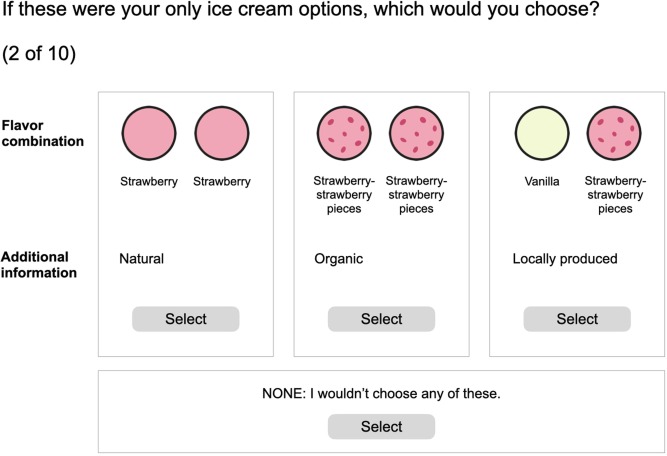667x456 pixels.
Task: Click the "Locally produced" text
Action: (x=564, y=259)
